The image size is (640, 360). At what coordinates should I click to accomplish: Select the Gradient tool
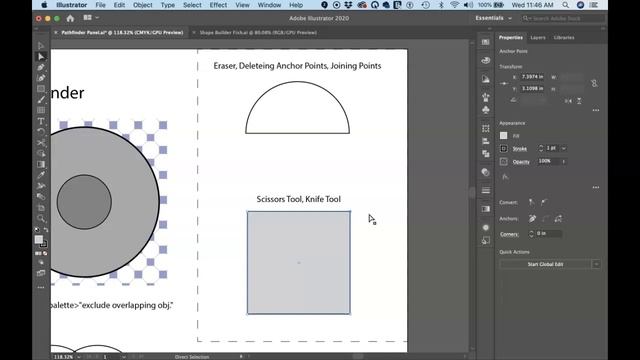tap(41, 164)
